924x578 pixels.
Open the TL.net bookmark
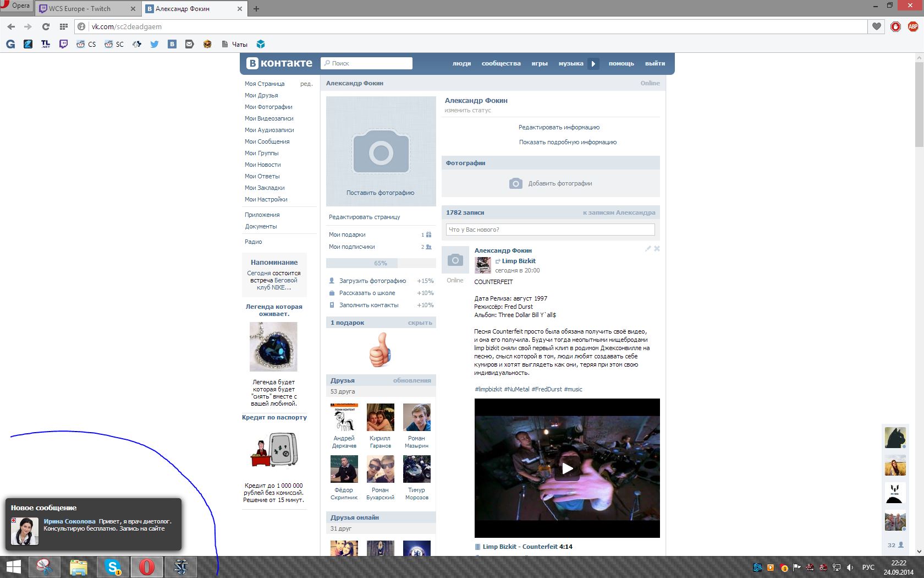click(x=46, y=44)
